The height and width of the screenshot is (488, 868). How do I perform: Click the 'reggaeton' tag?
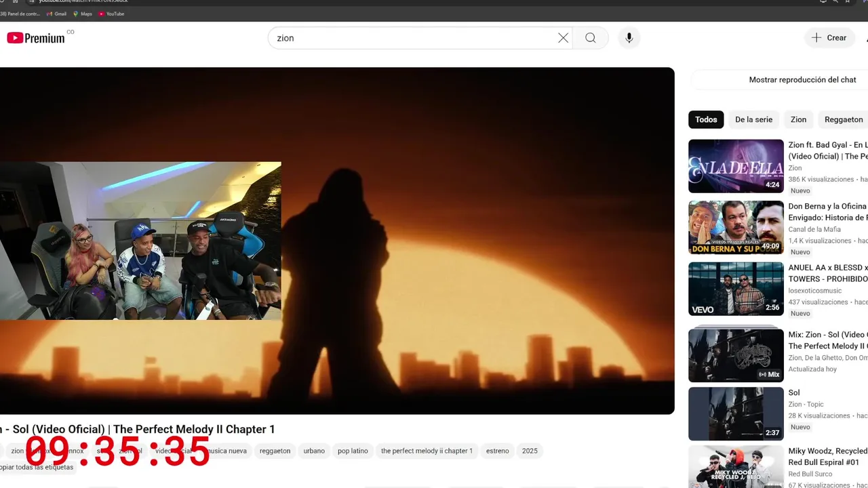275,451
